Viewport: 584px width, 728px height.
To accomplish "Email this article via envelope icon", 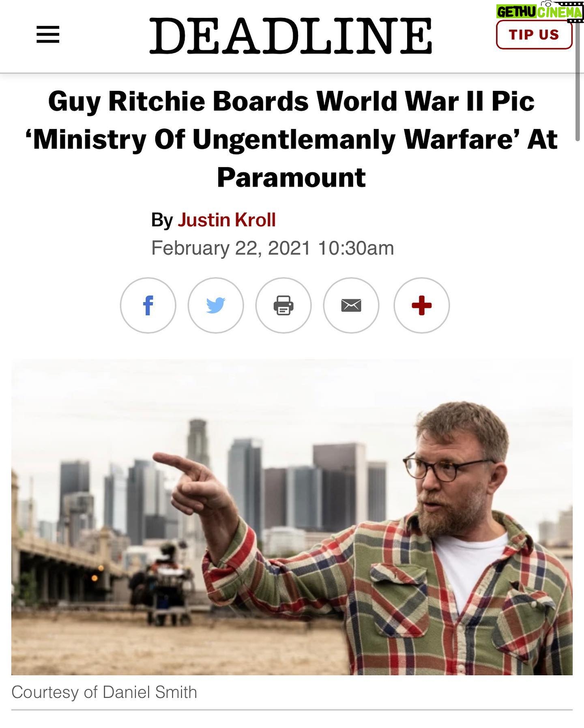I will (x=351, y=305).
